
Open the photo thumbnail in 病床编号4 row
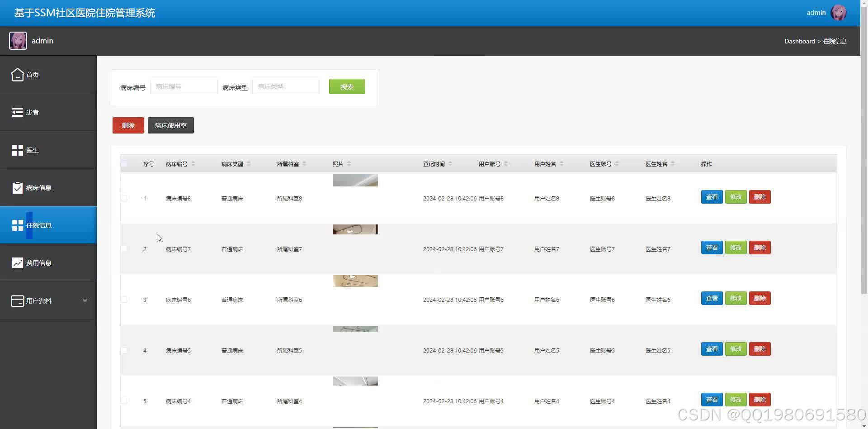355,381
